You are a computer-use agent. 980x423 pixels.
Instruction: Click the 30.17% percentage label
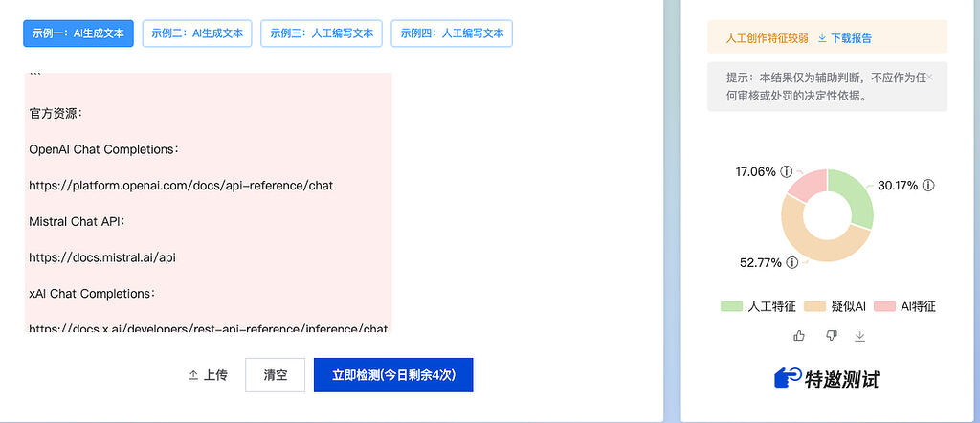tap(898, 186)
